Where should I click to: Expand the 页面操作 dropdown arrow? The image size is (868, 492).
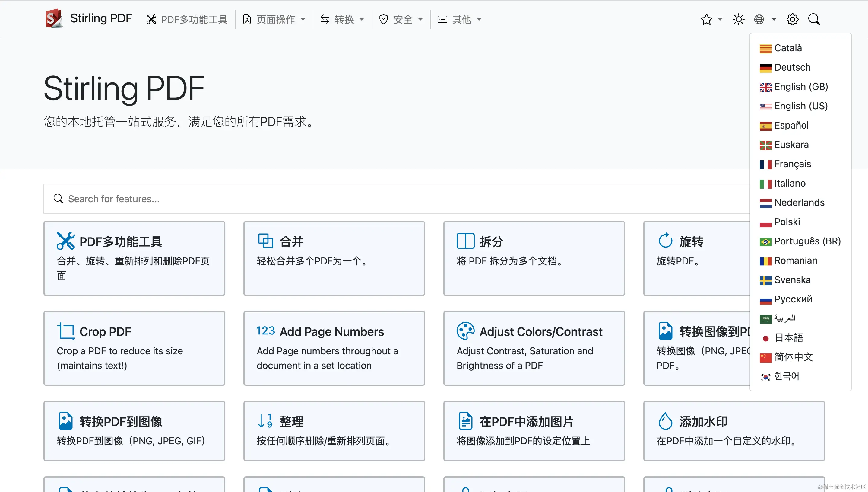(x=303, y=19)
